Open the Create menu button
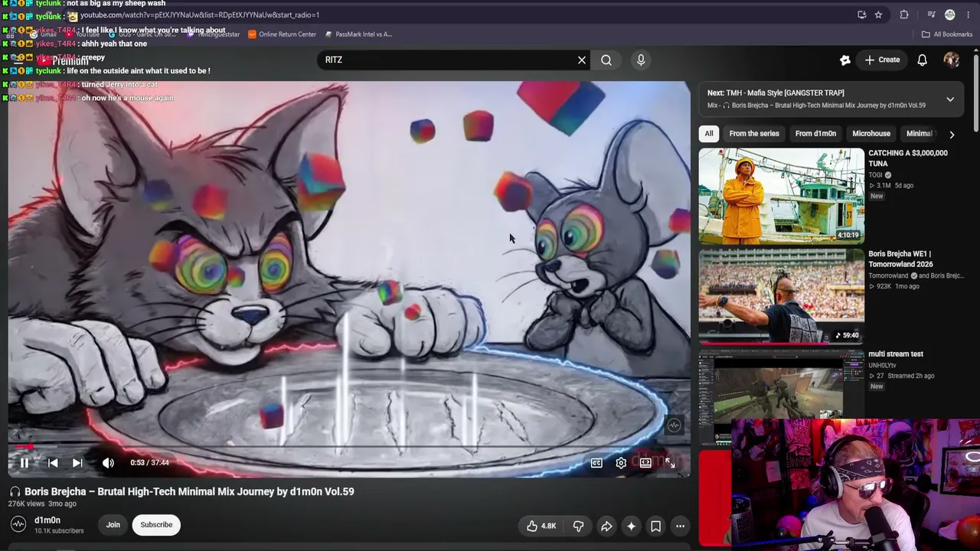 coord(882,60)
